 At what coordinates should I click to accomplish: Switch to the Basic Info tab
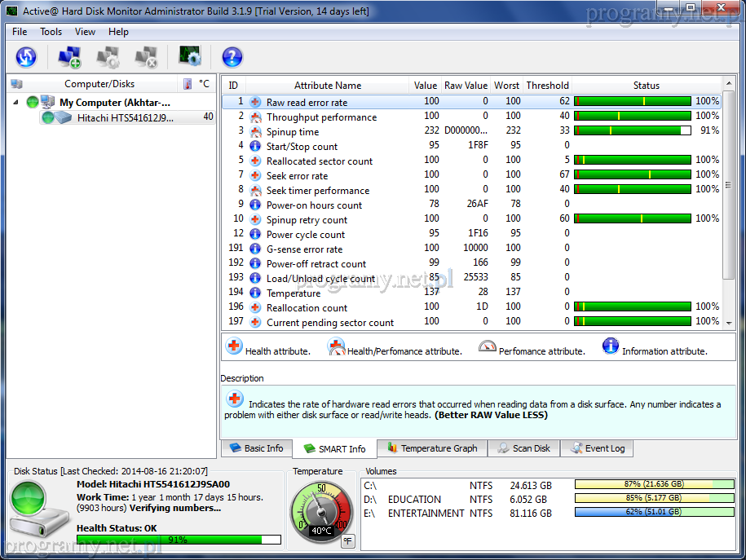256,448
